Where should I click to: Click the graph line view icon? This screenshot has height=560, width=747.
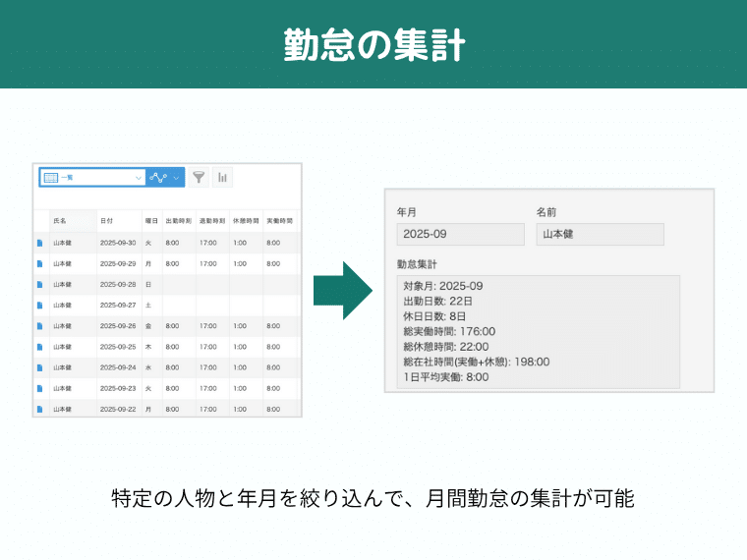(157, 178)
